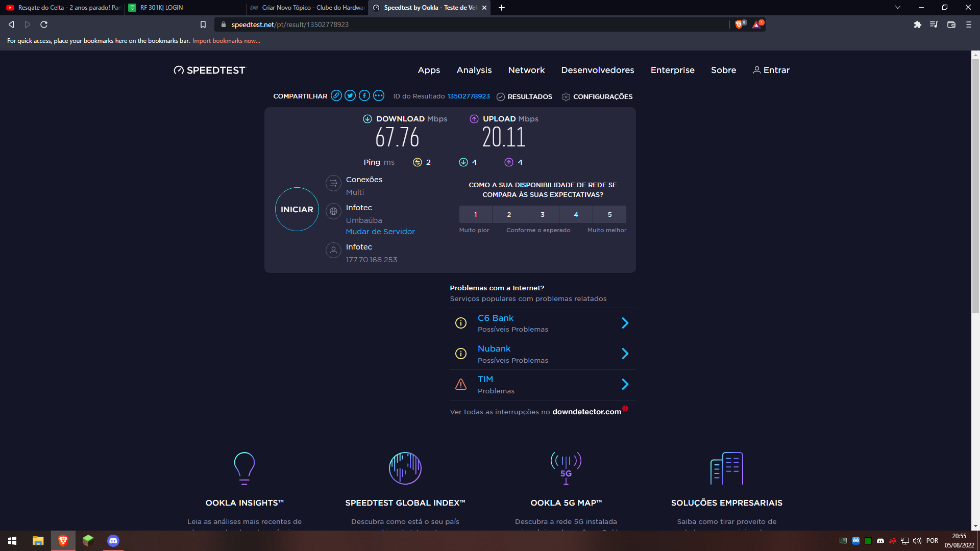Click INICIAR to start test
Viewport: 980px width, 551px height.
pos(297,209)
